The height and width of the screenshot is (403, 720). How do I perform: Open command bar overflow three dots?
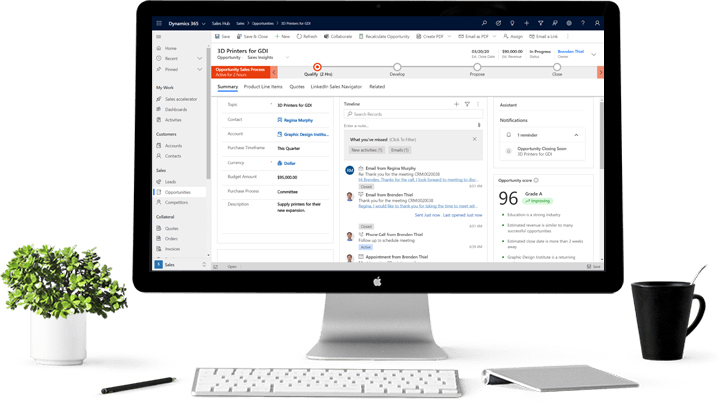(568, 36)
